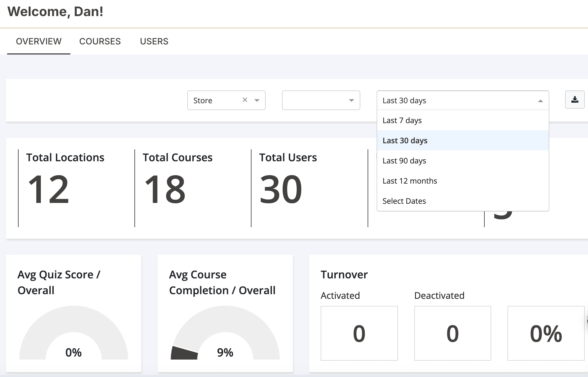The height and width of the screenshot is (377, 588).
Task: Choose Last 30 days from the list
Action: pyautogui.click(x=463, y=140)
